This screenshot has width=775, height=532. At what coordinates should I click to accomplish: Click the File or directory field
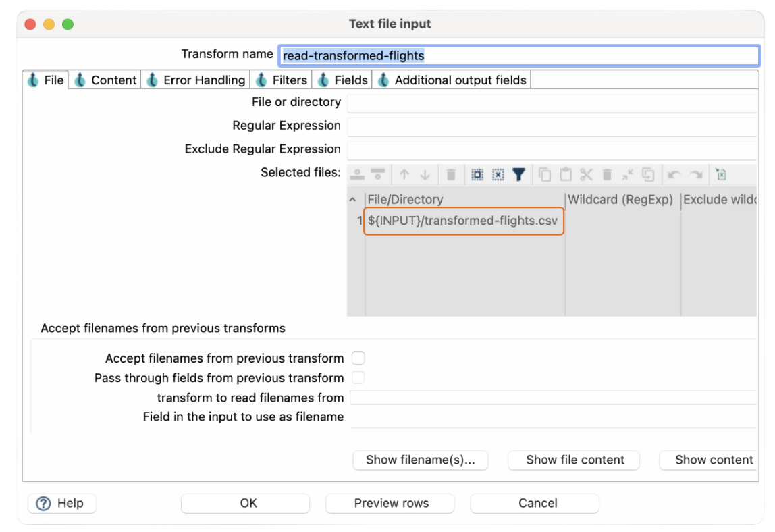click(x=552, y=103)
